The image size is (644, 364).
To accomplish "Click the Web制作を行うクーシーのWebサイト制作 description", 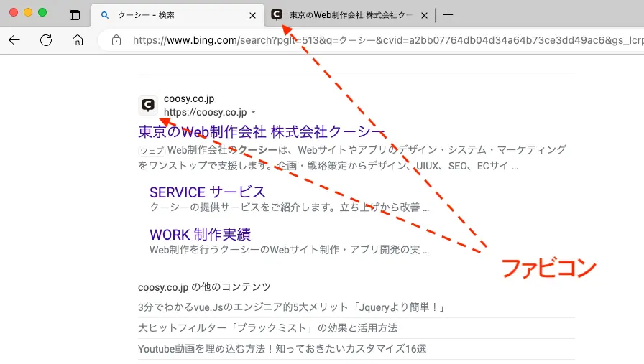I will tap(289, 250).
